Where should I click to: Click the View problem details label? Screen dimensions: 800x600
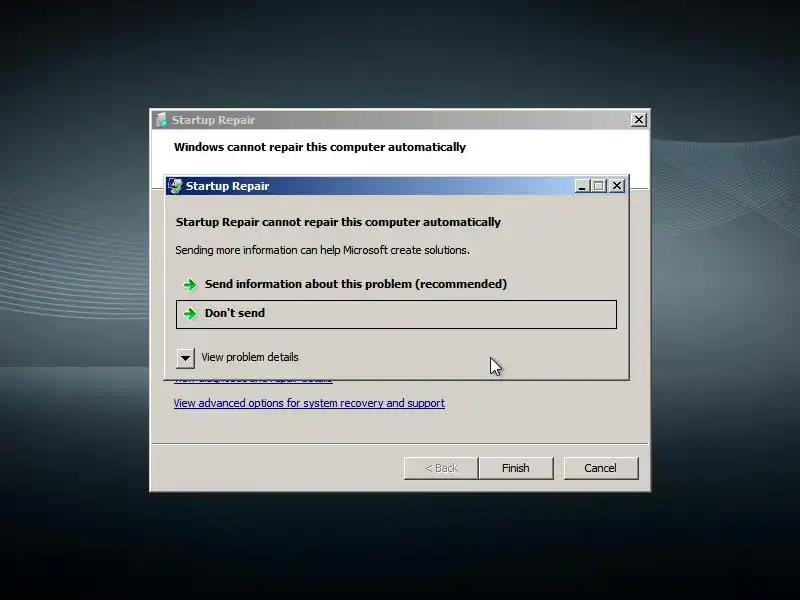[x=249, y=357]
